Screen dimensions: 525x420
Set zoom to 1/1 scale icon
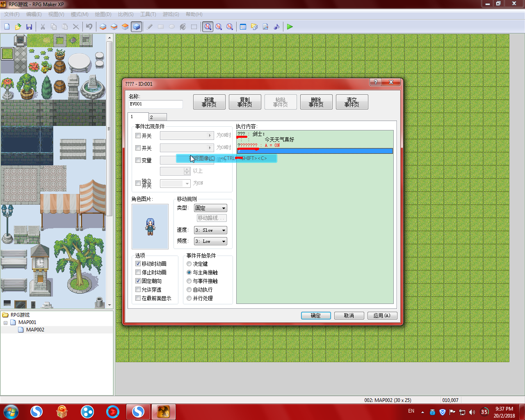tap(208, 27)
